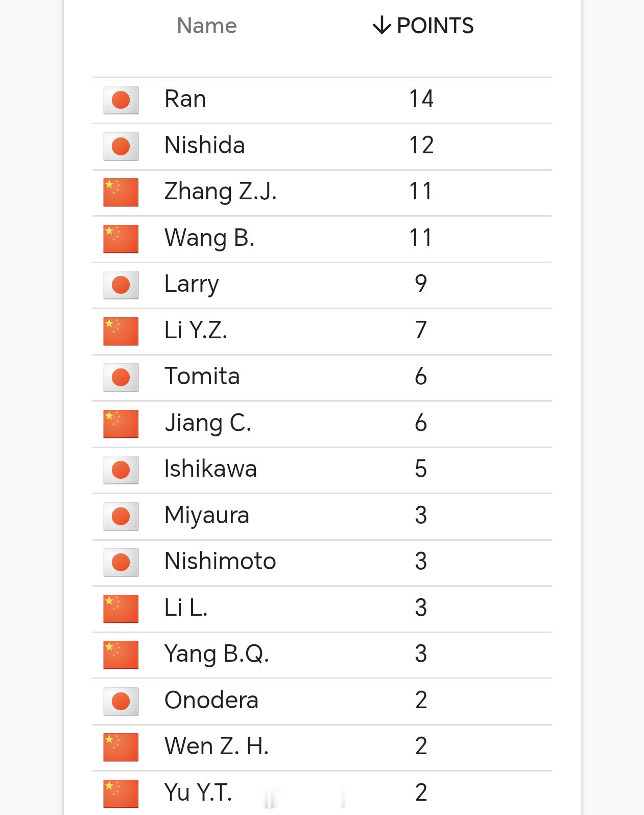Click the Japan flag next to Onodera
The image size is (644, 815).
[x=121, y=701]
